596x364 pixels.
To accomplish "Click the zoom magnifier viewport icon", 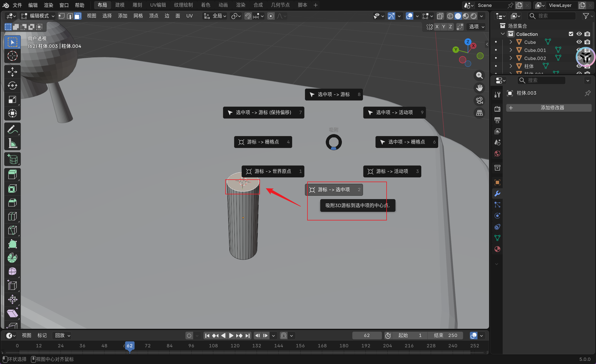I will pyautogui.click(x=479, y=75).
